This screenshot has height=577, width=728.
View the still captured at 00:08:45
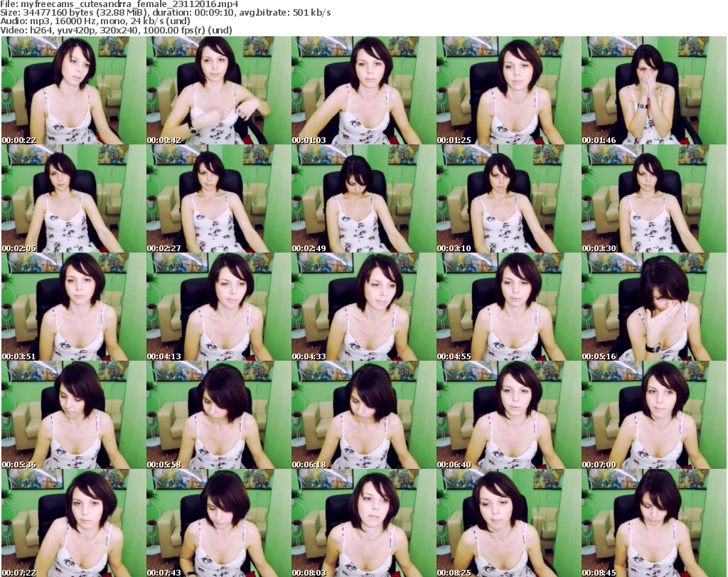[x=654, y=523]
